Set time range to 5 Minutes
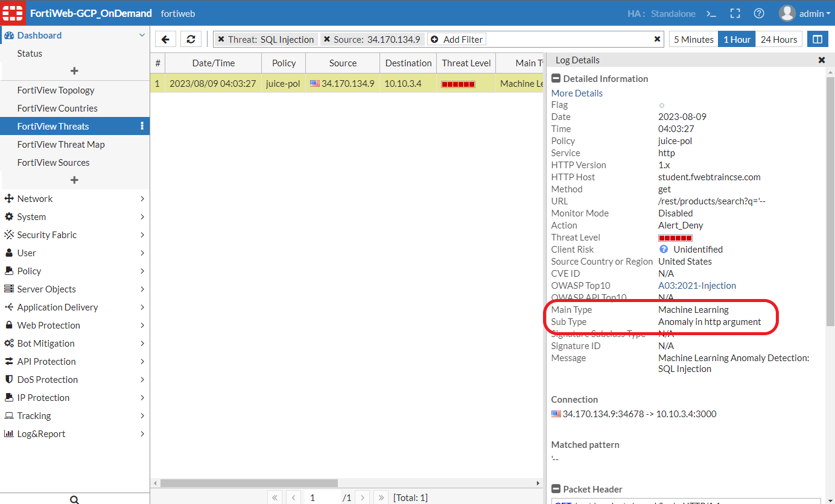The image size is (835, 504). (x=694, y=39)
